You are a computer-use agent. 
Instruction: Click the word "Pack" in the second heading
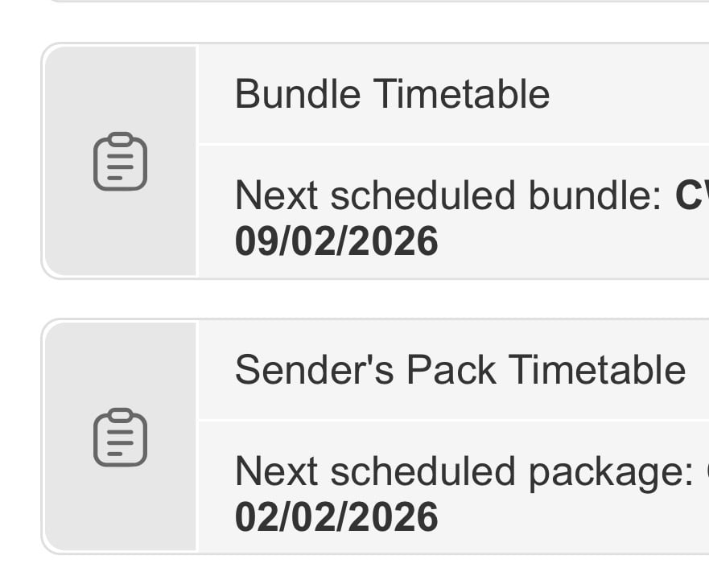tap(450, 371)
